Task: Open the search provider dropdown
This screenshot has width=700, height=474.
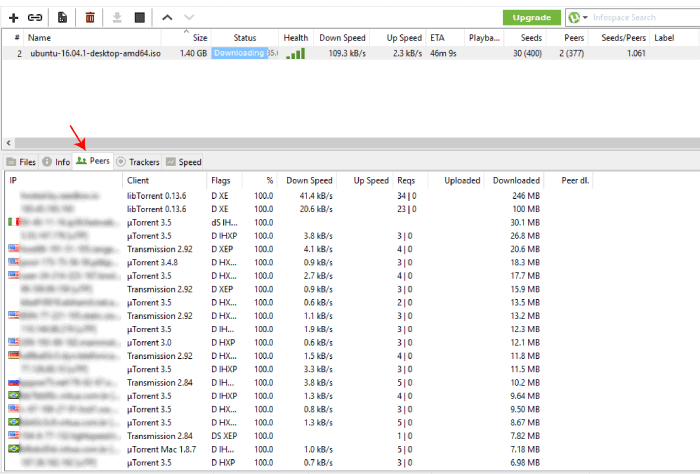Action: tap(579, 17)
